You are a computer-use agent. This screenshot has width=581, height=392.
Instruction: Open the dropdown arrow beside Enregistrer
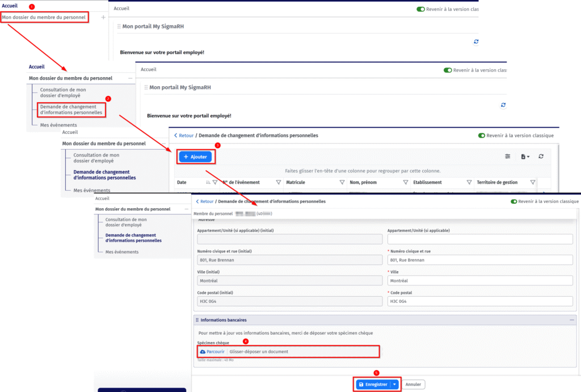point(395,384)
